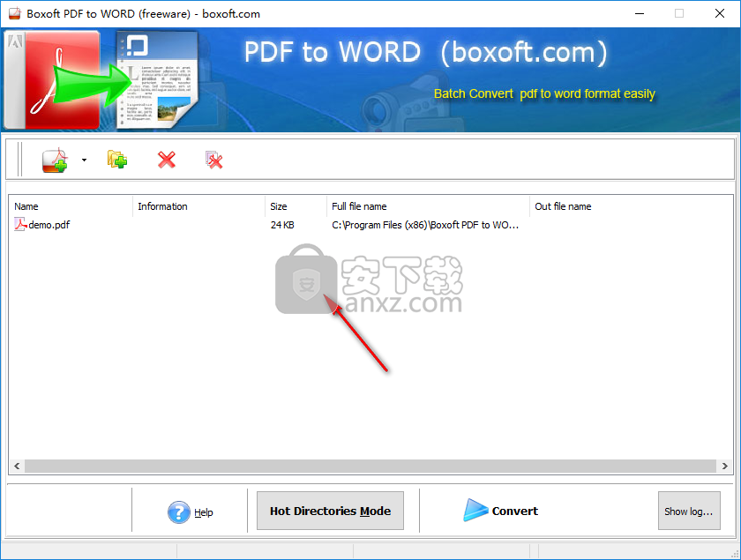Click the horizontal scrollbar track
741x560 pixels.
[370, 466]
